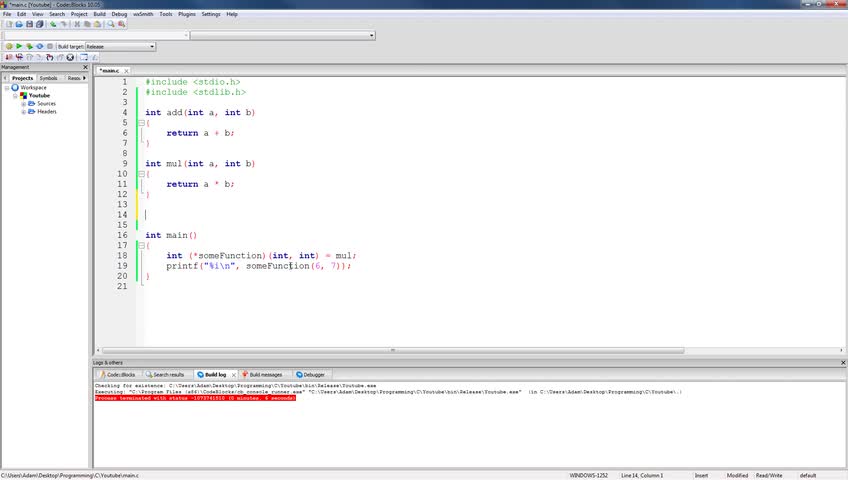Fold the mul function at line 10
The image size is (848, 480).
pyautogui.click(x=141, y=174)
